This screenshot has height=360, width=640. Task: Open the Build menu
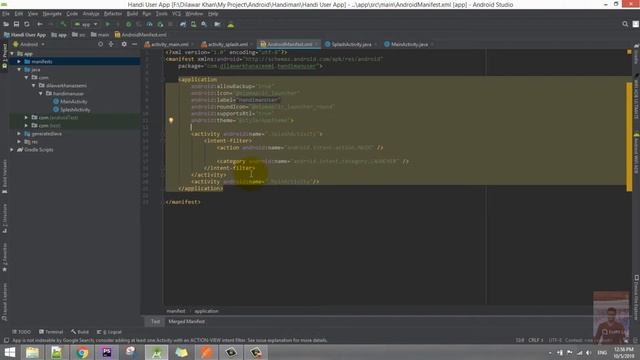[132, 14]
